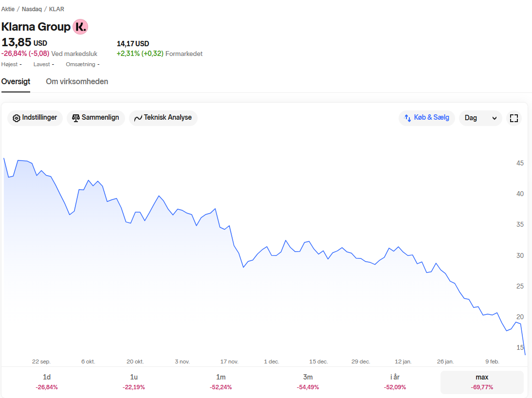Click the 30 price axis label
Image resolution: width=532 pixels, height=398 pixels.
click(520, 255)
